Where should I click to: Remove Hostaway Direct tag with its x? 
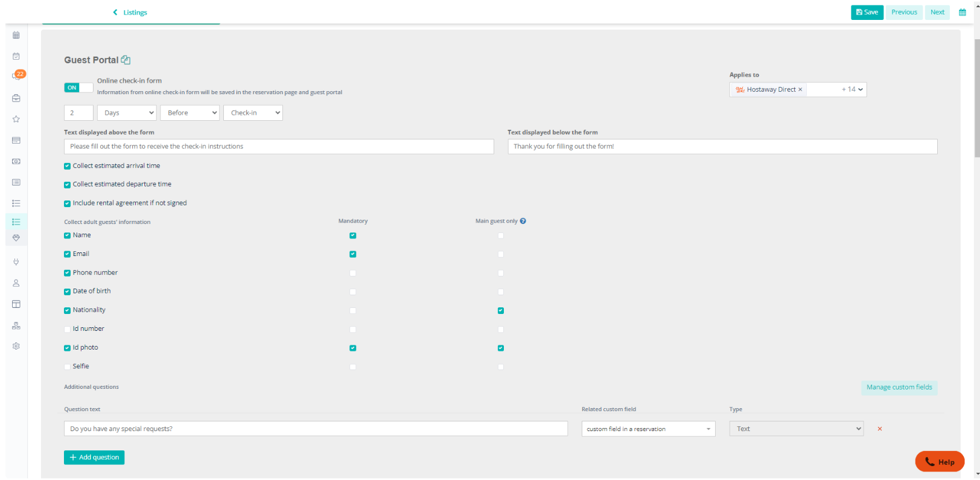[x=800, y=89]
